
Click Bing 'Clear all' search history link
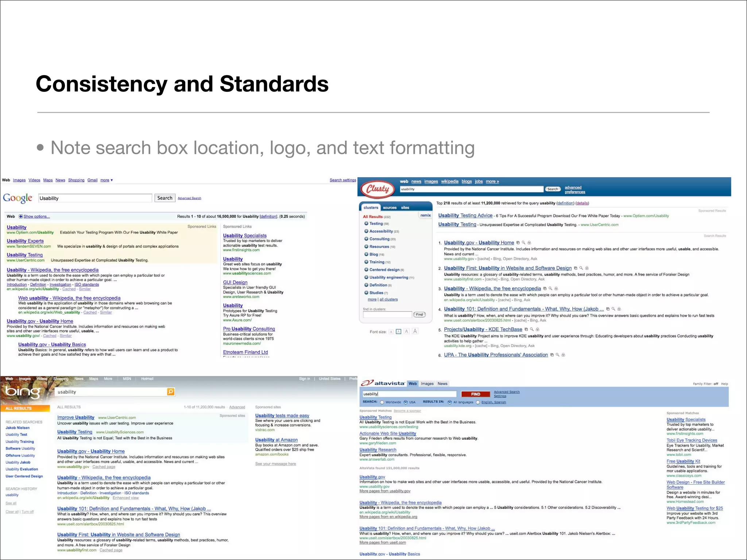click(x=12, y=512)
